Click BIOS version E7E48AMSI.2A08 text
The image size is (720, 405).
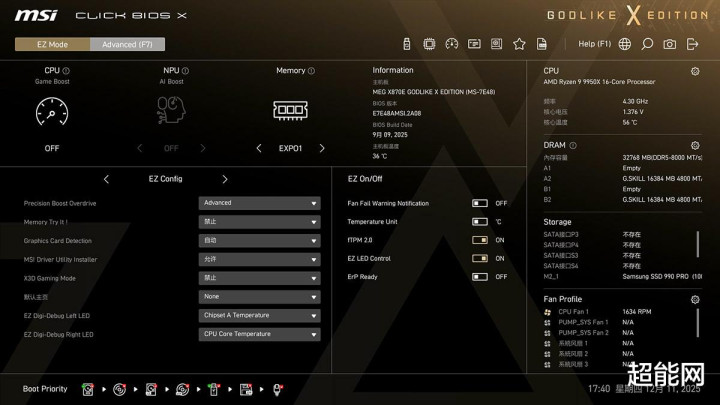397,113
